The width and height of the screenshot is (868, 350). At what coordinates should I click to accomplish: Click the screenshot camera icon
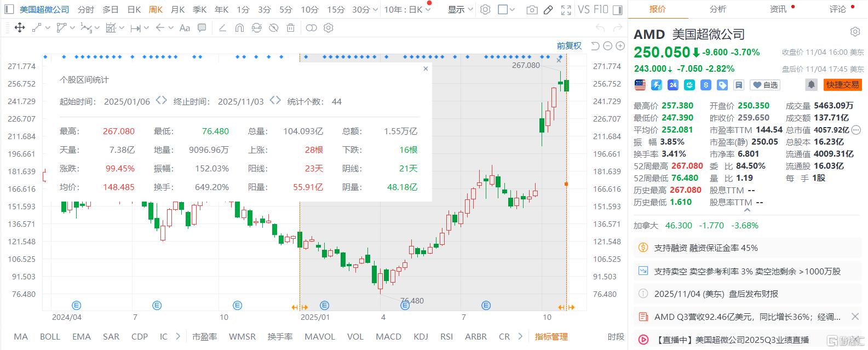tap(531, 10)
